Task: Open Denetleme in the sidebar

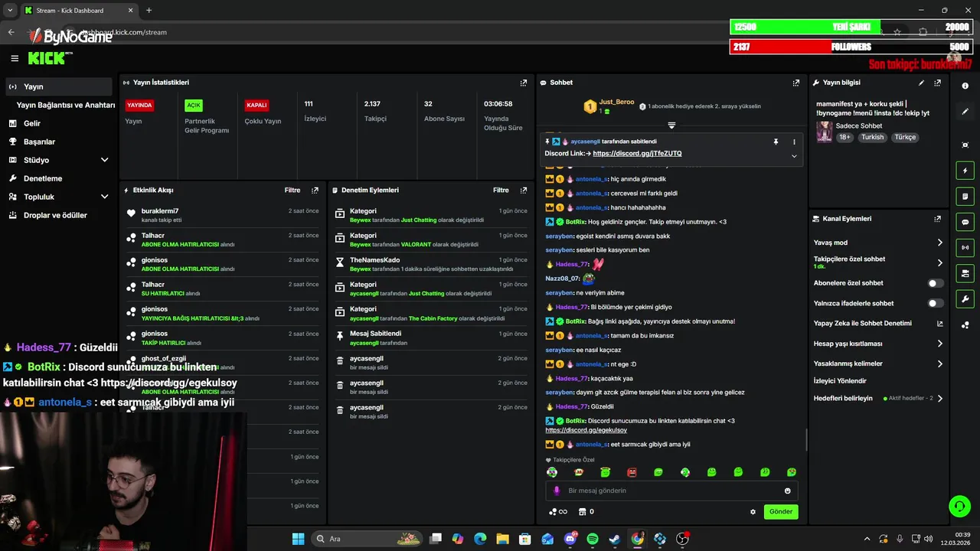Action: click(58, 178)
